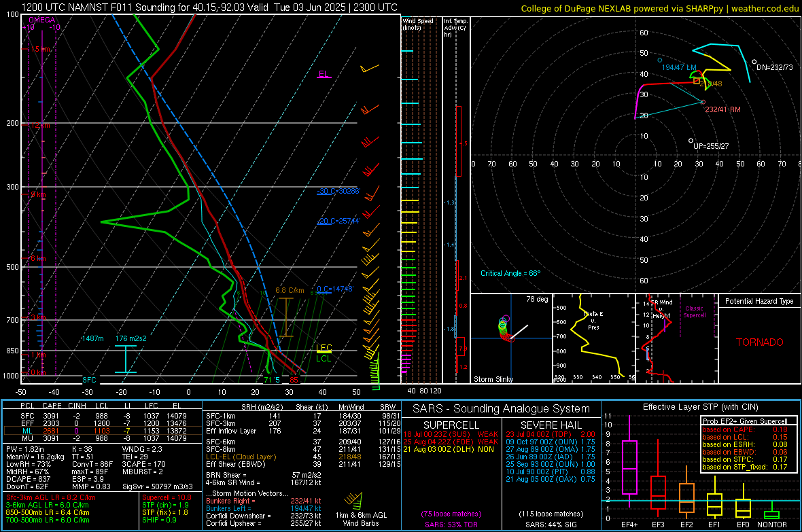Click the magenta EF4+ box plot
This screenshot has height=532, width=802.
coord(629,461)
